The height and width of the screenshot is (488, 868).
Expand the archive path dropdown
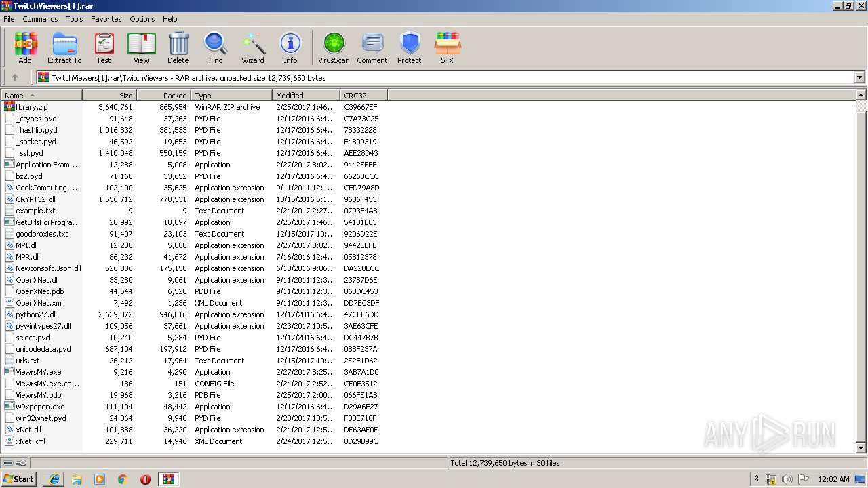coord(859,78)
